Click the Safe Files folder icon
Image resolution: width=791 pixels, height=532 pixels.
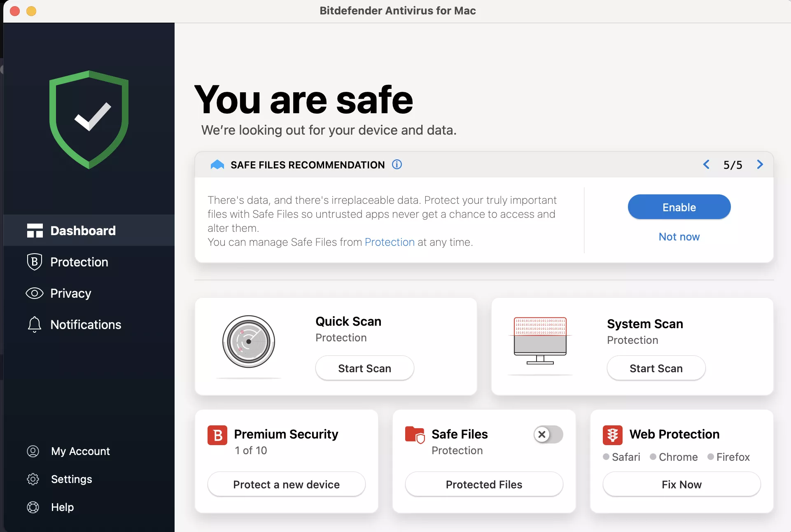[x=415, y=435]
